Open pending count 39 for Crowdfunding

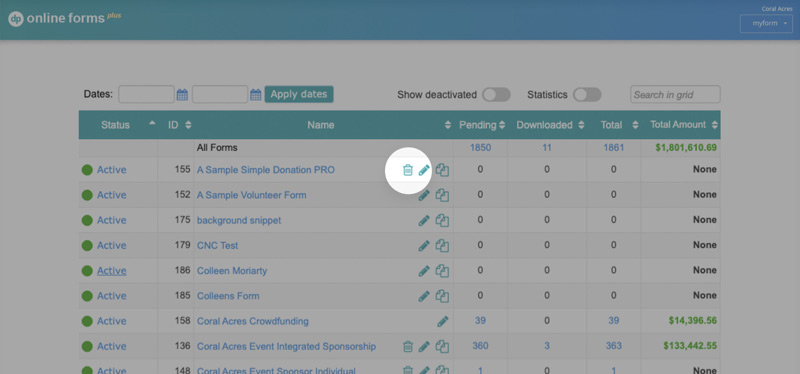480,321
